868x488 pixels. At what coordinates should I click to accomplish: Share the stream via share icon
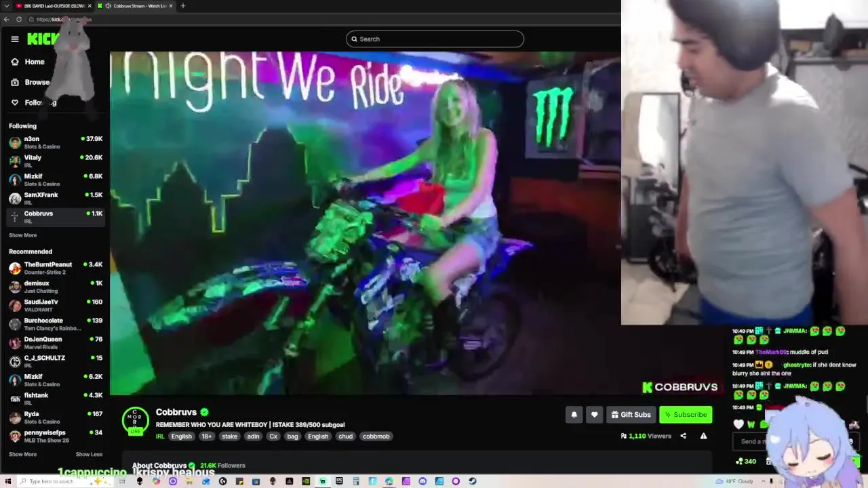click(x=683, y=436)
